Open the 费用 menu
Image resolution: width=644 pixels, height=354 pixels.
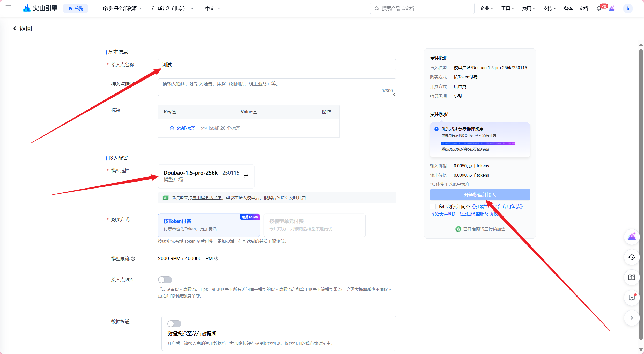tap(529, 9)
